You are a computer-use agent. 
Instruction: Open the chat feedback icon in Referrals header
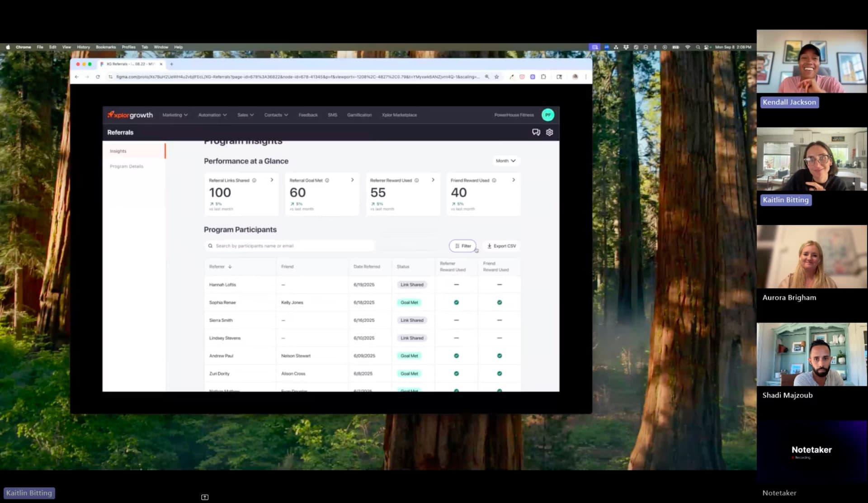[x=536, y=133]
